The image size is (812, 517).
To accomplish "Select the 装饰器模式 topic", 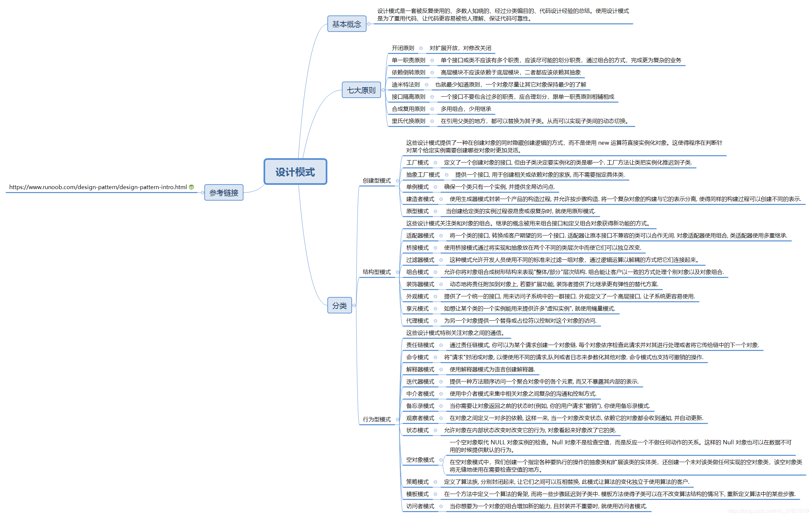I will coord(420,284).
